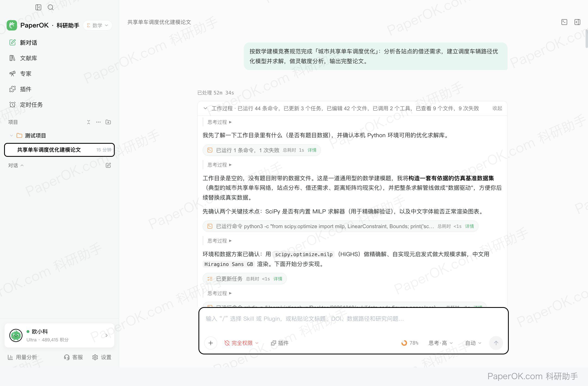Open the 完全权限 permission dropdown
588x386 pixels.
[241, 343]
